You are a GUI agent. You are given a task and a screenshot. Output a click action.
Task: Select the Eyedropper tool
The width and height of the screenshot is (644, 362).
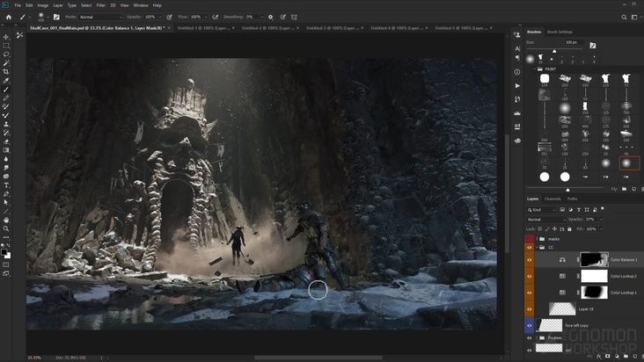(6, 80)
